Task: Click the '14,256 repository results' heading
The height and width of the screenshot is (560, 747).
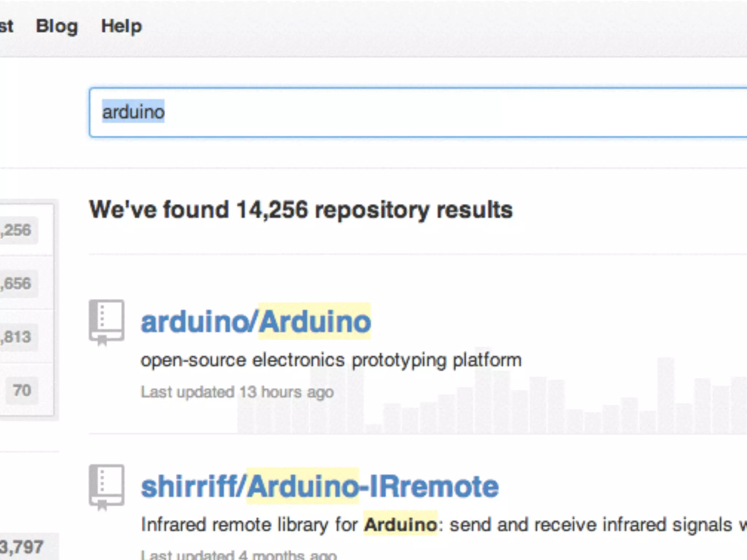Action: 301,210
